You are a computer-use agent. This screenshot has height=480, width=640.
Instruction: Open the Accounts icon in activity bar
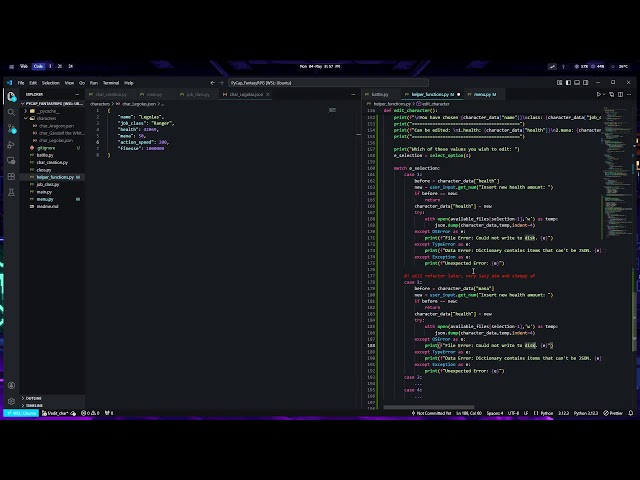[x=11, y=385]
